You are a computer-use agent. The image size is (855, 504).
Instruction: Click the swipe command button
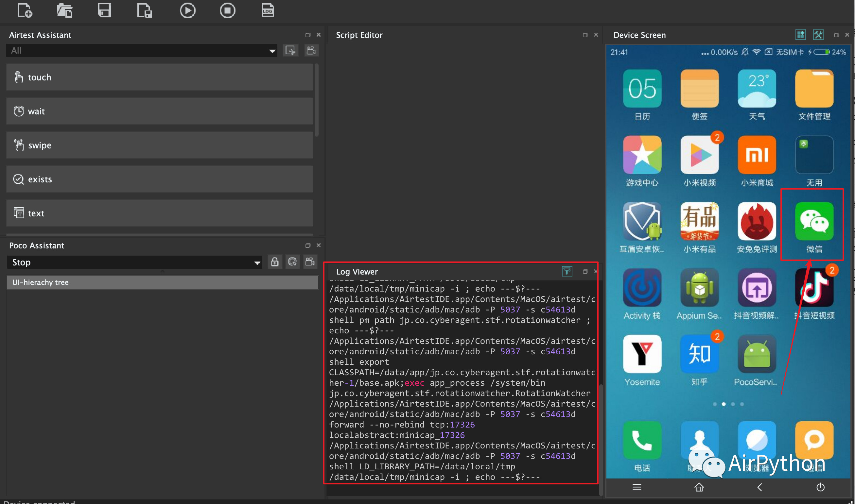(x=159, y=145)
